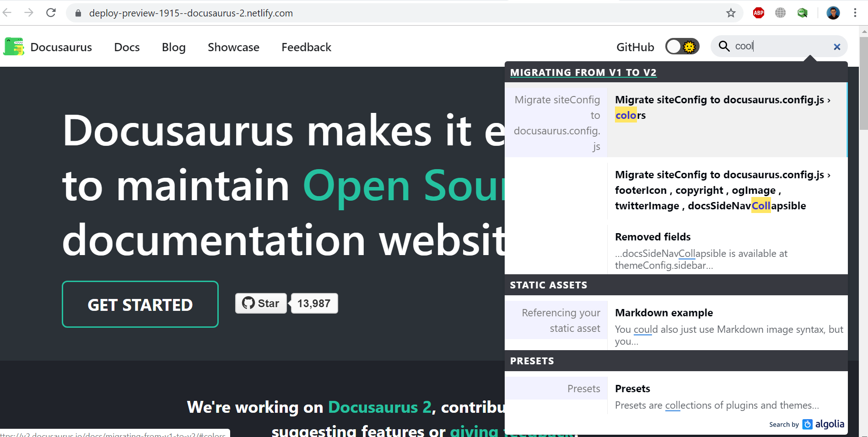Open the Presets search result
This screenshot has height=437, width=868.
click(x=728, y=396)
